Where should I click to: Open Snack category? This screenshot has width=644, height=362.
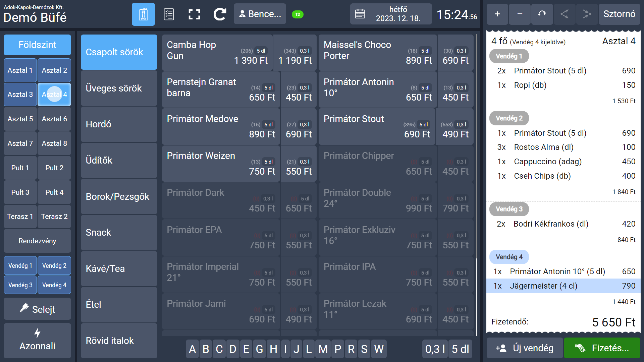119,233
